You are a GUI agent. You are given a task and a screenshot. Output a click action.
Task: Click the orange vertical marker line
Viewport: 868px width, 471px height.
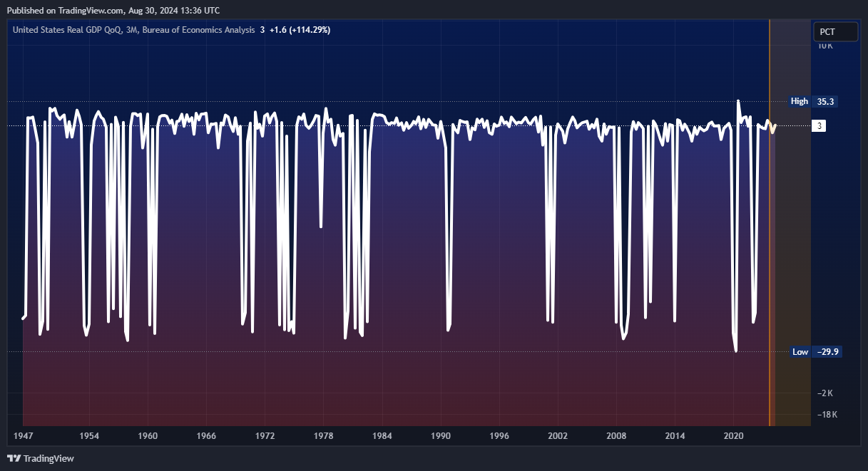(770, 223)
